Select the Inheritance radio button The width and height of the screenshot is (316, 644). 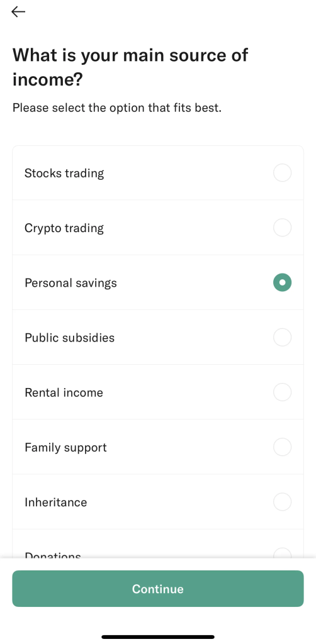click(282, 502)
